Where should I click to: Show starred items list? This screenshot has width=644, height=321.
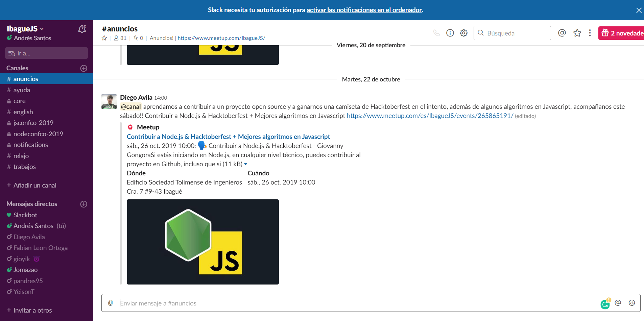577,33
